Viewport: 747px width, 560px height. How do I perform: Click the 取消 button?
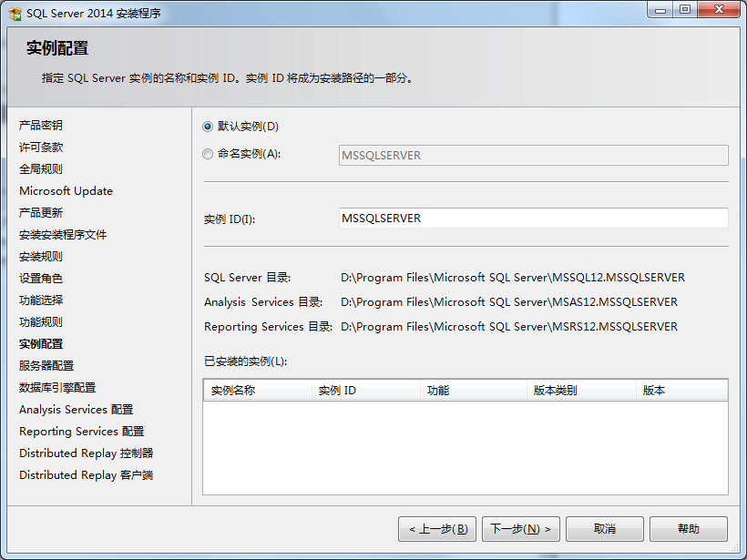[x=605, y=529]
